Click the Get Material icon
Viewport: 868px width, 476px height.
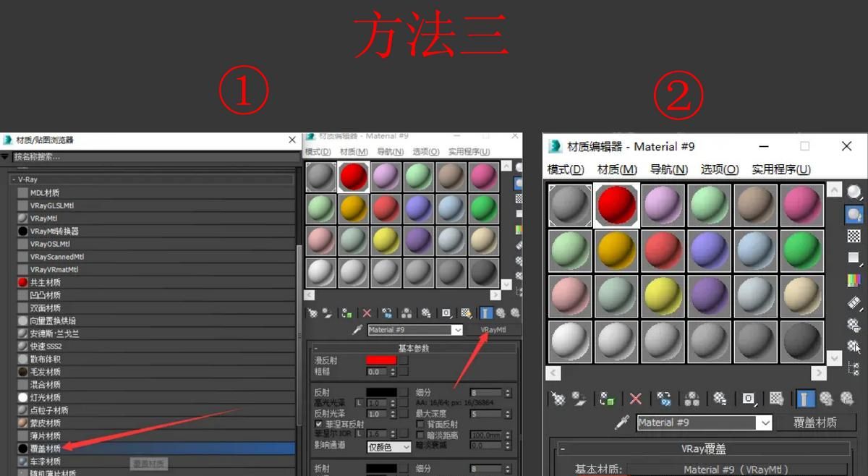coord(558,399)
